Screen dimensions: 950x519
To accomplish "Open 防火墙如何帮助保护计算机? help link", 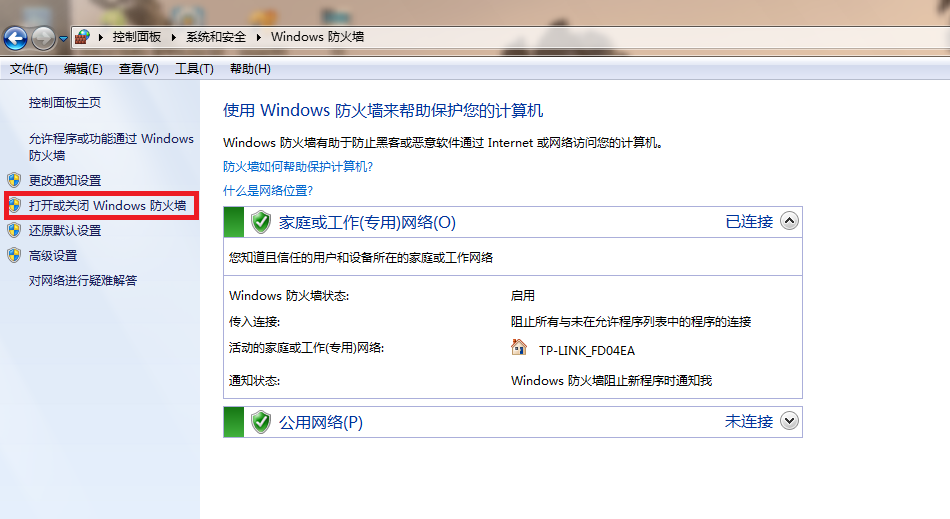I will coord(298,167).
